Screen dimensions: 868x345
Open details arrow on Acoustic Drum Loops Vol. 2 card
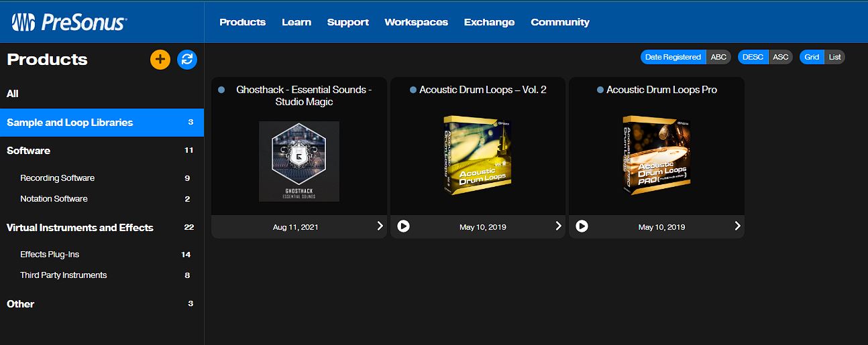click(559, 226)
